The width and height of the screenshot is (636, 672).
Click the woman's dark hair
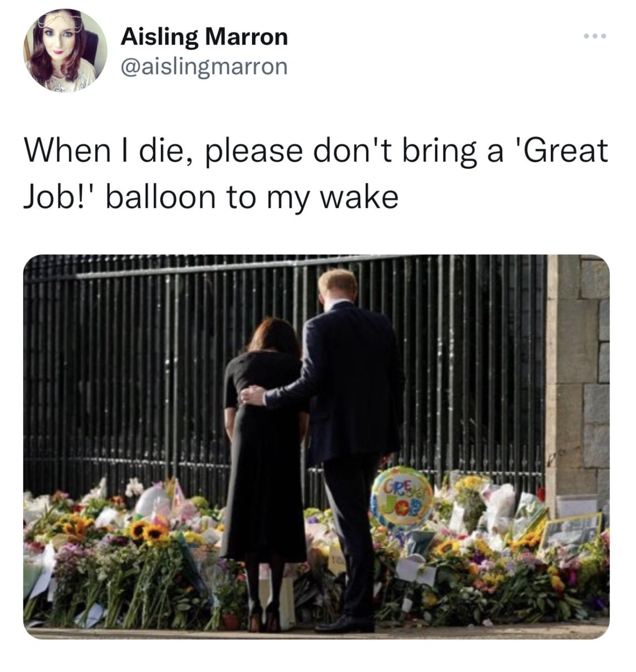coord(274,337)
